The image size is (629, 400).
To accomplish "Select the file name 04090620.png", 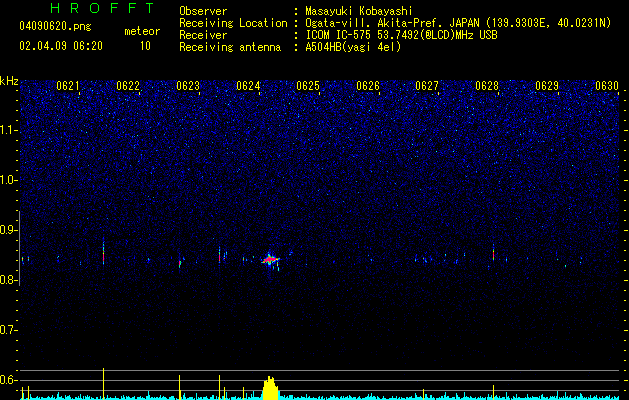I will coord(55,27).
